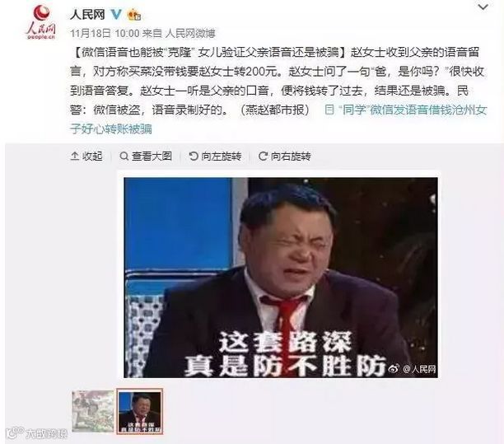The image size is (504, 444).
Task: Click the large meme image 这套路深
Action: (281, 278)
